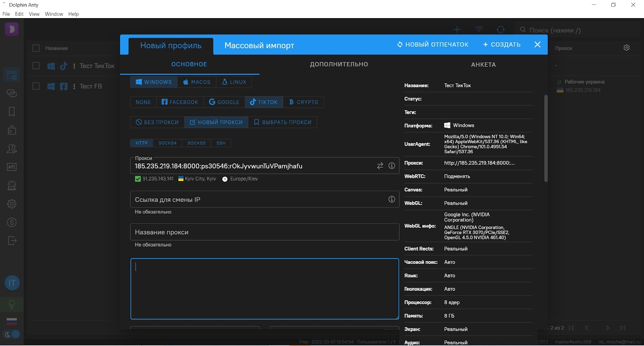Click the large notes text area
Screen dimensions: 644x346
264,289
